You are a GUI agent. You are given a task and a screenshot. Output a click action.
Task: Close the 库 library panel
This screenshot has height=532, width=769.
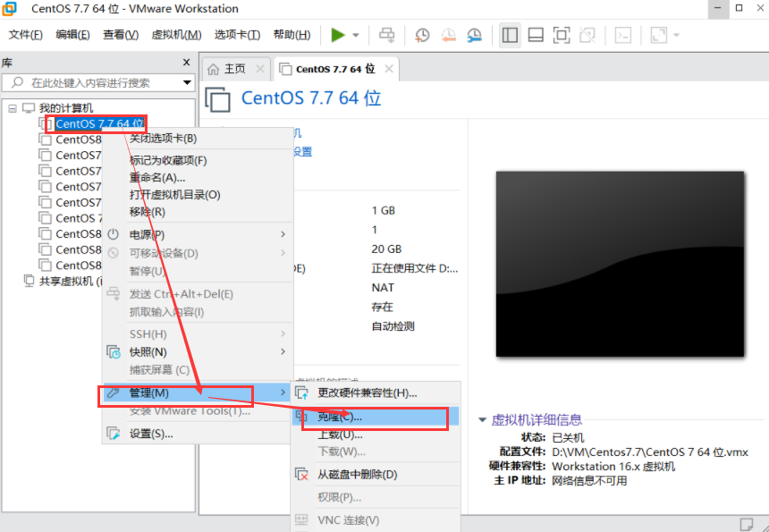click(x=186, y=63)
